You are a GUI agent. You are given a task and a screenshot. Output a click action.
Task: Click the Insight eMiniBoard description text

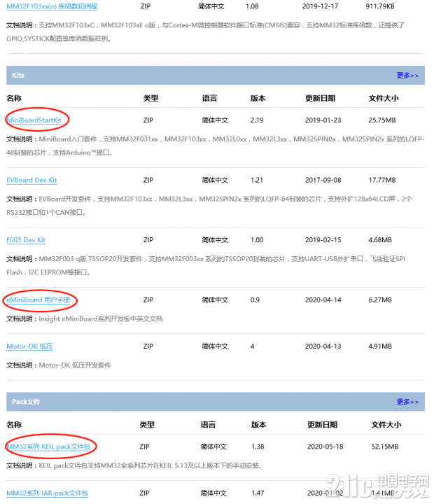[101, 319]
